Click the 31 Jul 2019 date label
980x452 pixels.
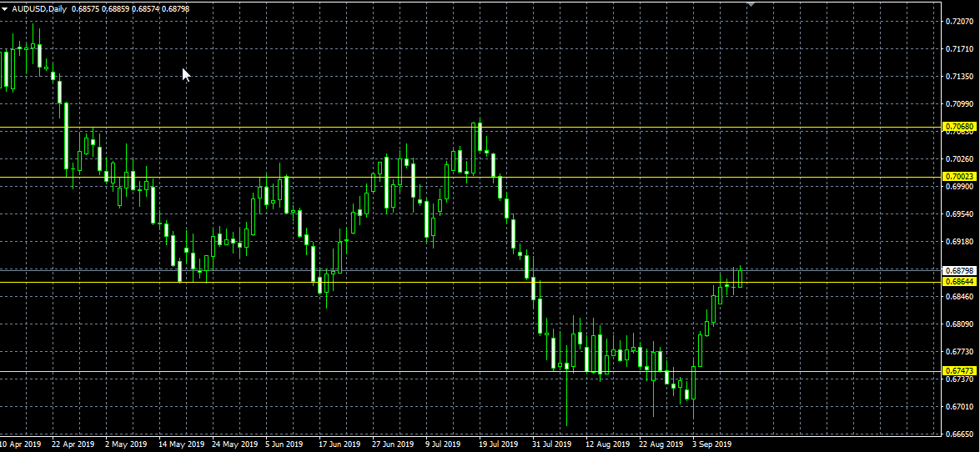[x=550, y=444]
